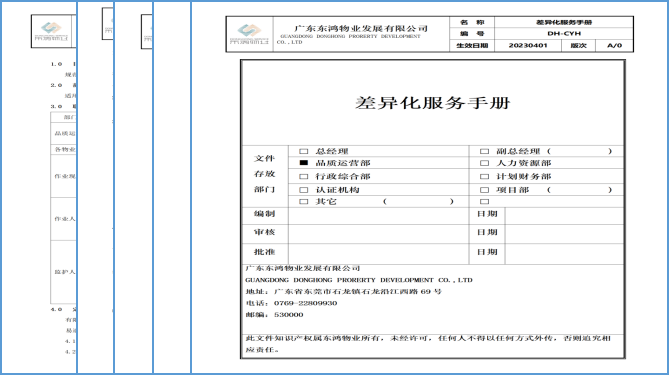This screenshot has height=375, width=670.
Task: Click section number 1.0 on leftmost page
Action: click(56, 64)
